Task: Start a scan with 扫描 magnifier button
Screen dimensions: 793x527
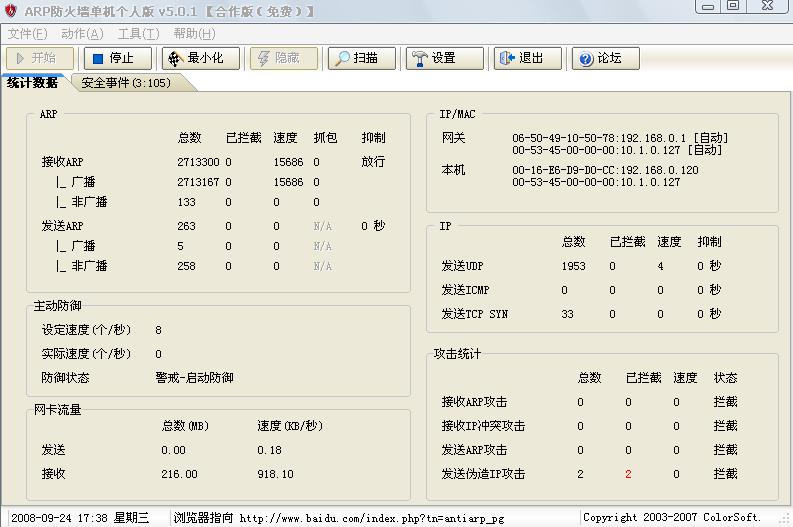Action: coord(362,58)
